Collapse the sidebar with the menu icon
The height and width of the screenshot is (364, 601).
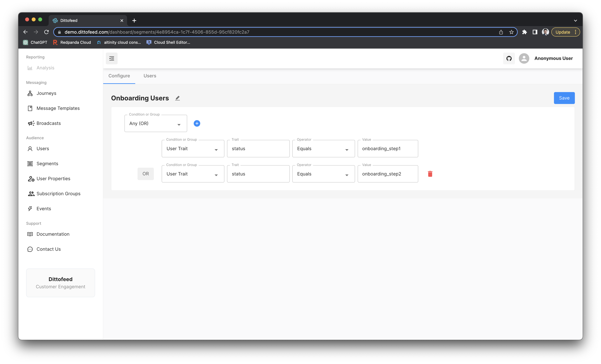pos(112,58)
